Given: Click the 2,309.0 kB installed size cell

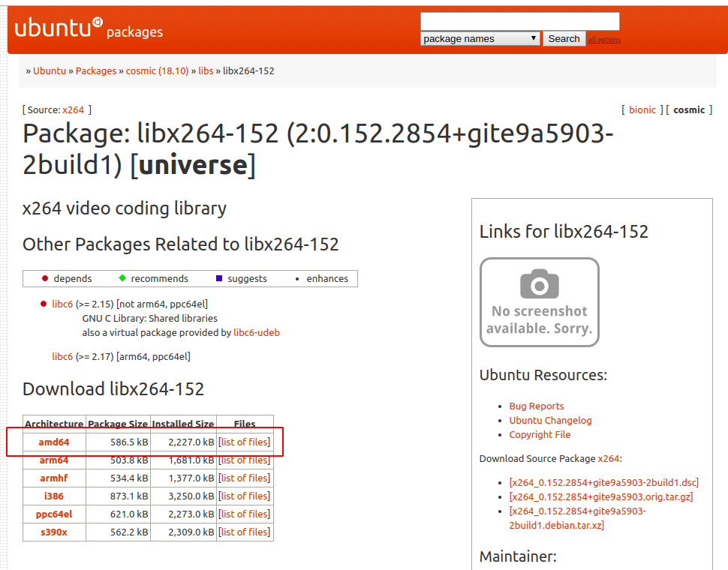Looking at the screenshot, I should click(183, 532).
